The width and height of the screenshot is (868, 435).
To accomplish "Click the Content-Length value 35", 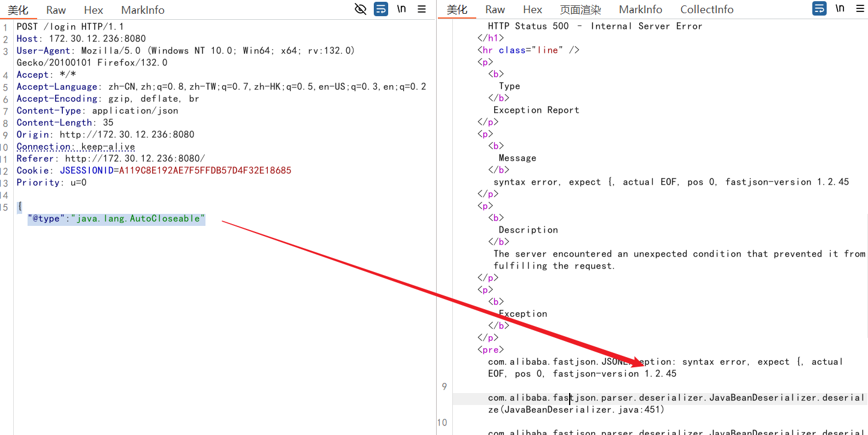I will [x=108, y=122].
